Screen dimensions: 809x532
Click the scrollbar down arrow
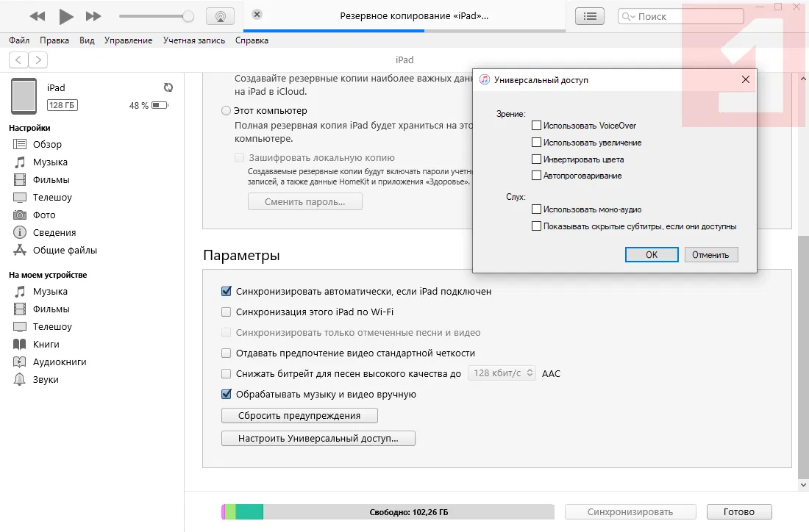coord(803,484)
